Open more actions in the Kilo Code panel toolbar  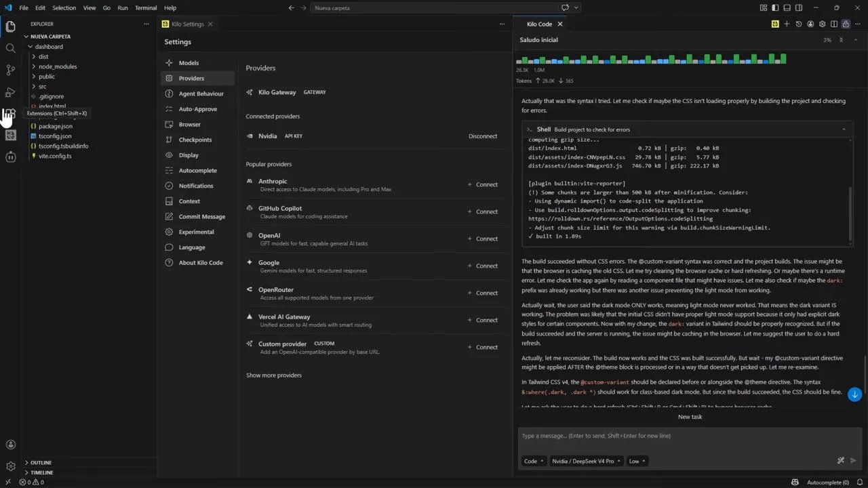(x=858, y=24)
